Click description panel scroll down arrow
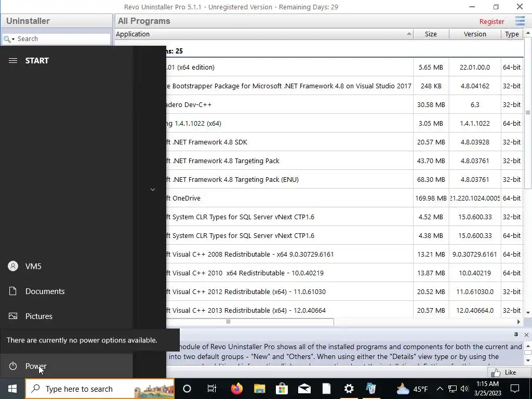The height and width of the screenshot is (399, 532). tap(528, 361)
